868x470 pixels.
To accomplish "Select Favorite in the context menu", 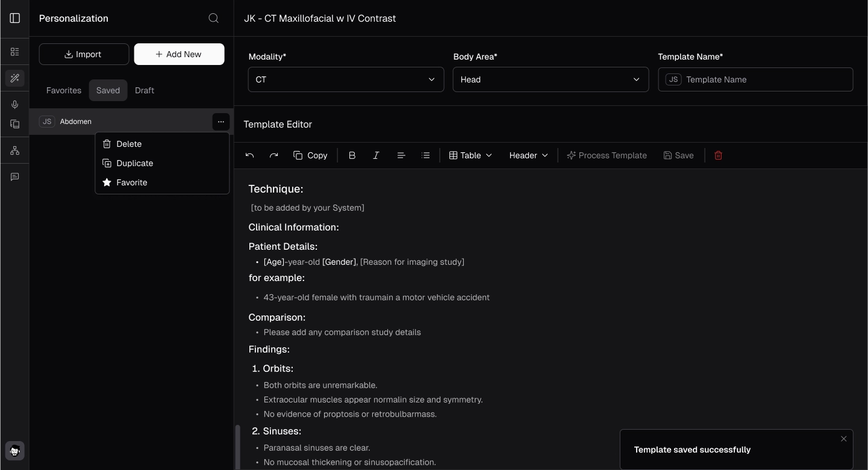I will click(162, 182).
